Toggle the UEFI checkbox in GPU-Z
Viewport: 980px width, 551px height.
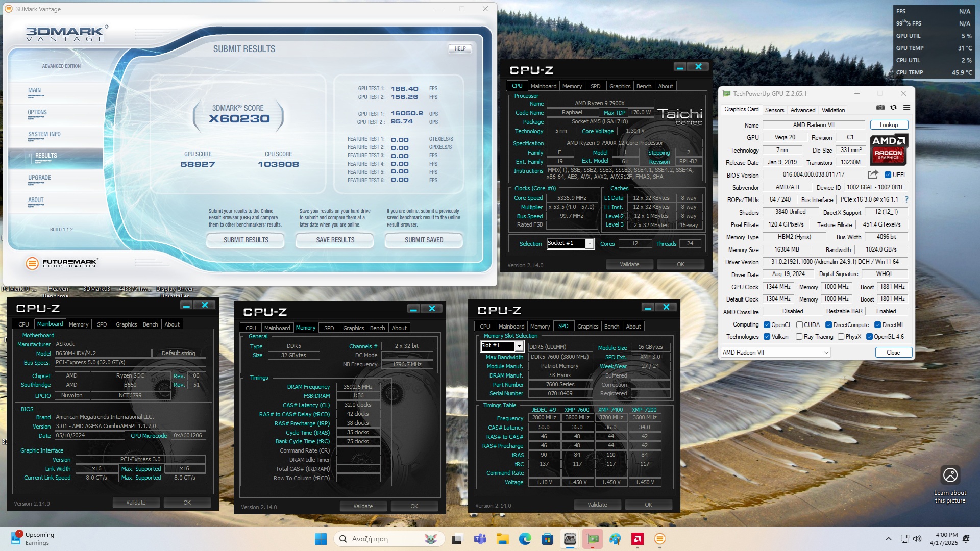tap(888, 174)
